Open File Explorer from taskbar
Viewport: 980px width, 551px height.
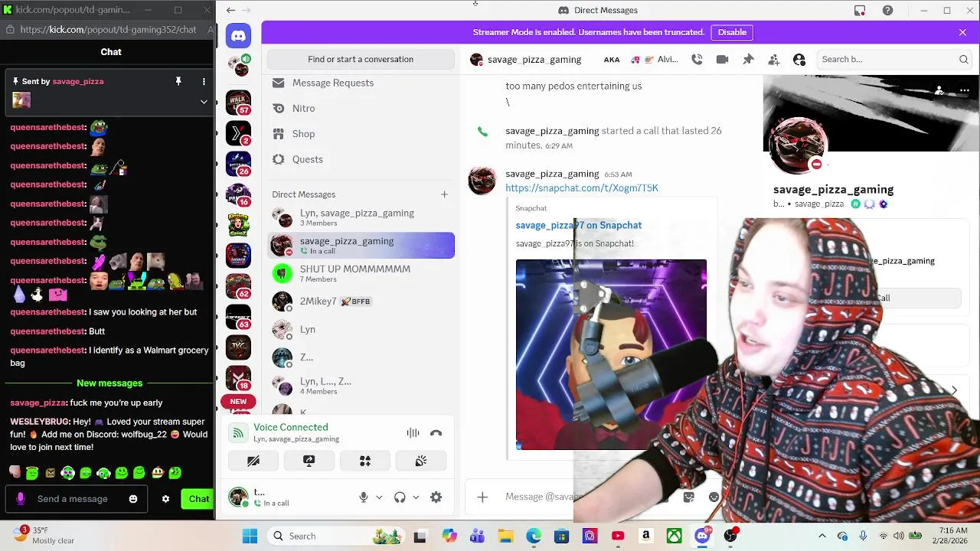click(505, 536)
